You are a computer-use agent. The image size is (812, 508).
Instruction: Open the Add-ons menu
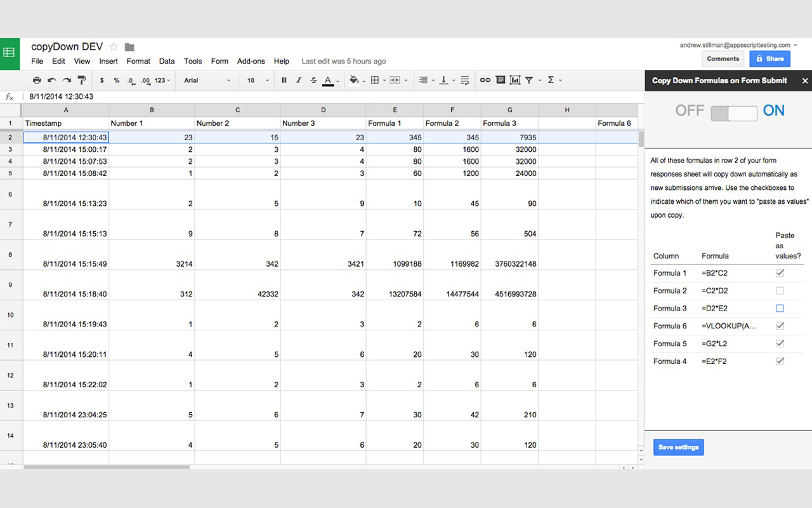click(x=251, y=62)
